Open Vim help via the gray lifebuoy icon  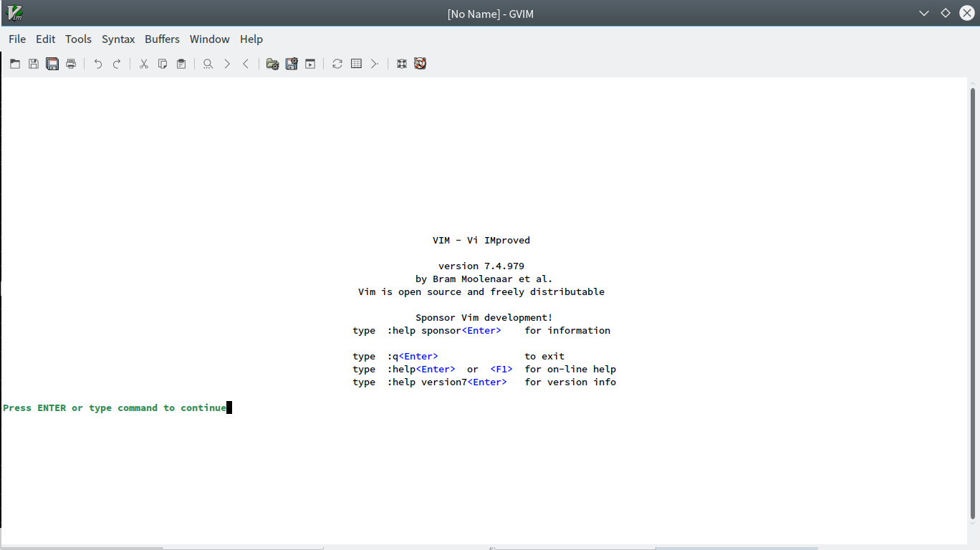(x=402, y=64)
